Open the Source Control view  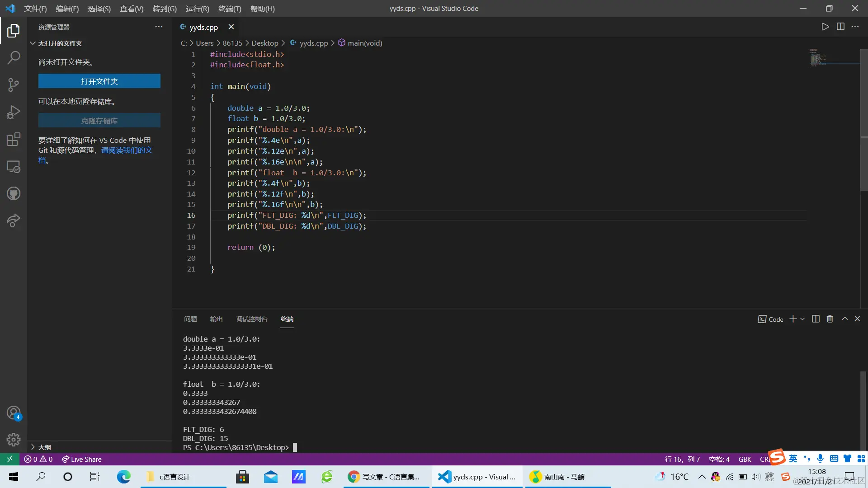14,84
